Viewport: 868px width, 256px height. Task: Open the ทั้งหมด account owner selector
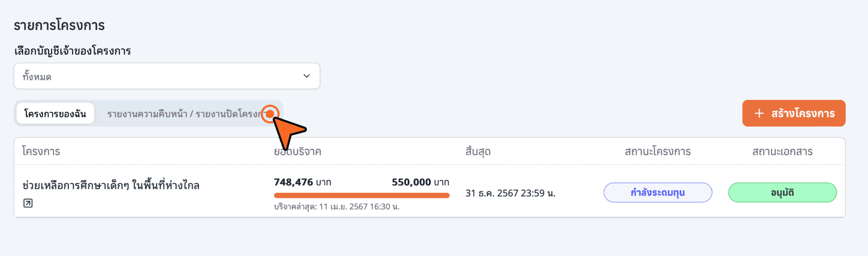point(166,76)
